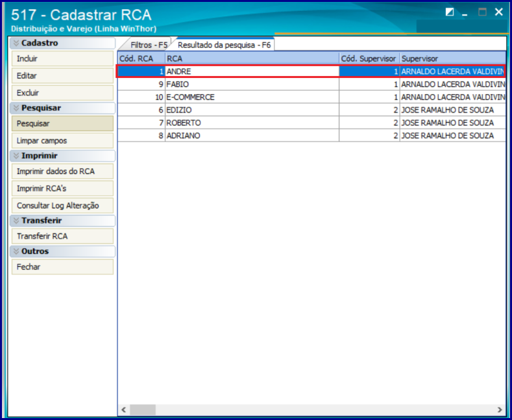512x420 pixels.
Task: Click Imprimir dados do RCA
Action: point(62,171)
